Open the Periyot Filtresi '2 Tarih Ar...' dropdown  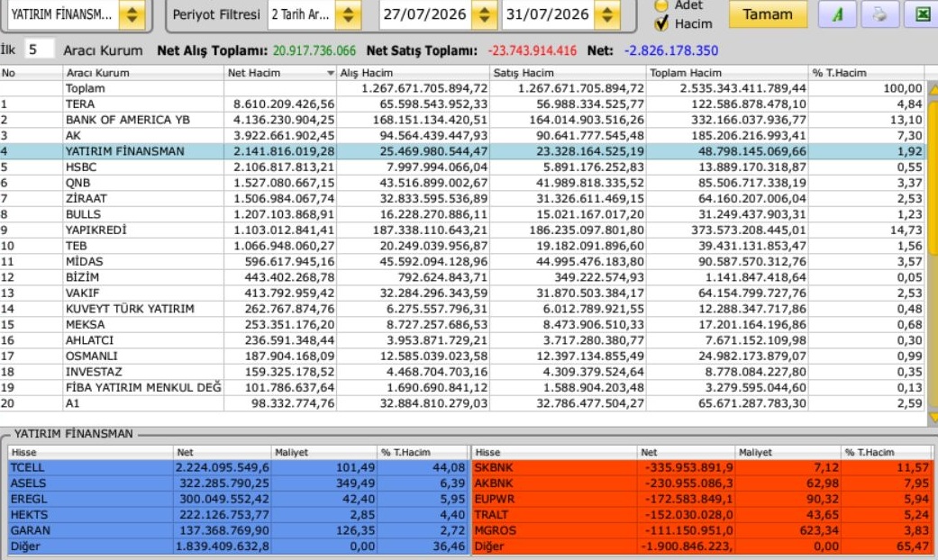coord(348,14)
